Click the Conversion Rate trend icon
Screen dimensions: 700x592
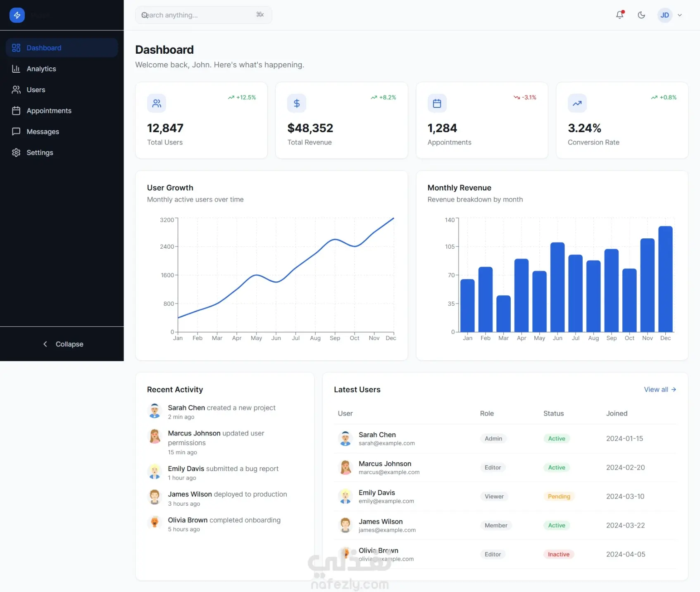pyautogui.click(x=577, y=103)
